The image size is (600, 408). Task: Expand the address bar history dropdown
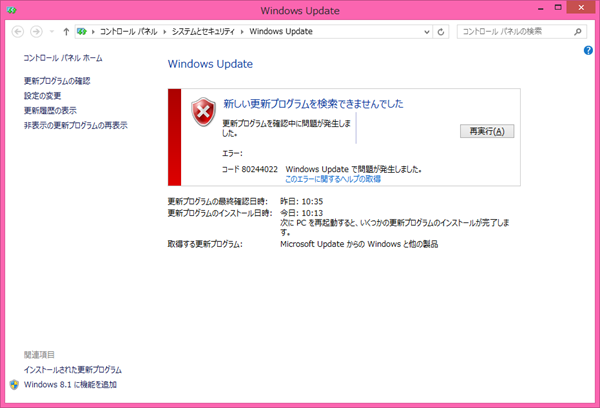coord(427,32)
